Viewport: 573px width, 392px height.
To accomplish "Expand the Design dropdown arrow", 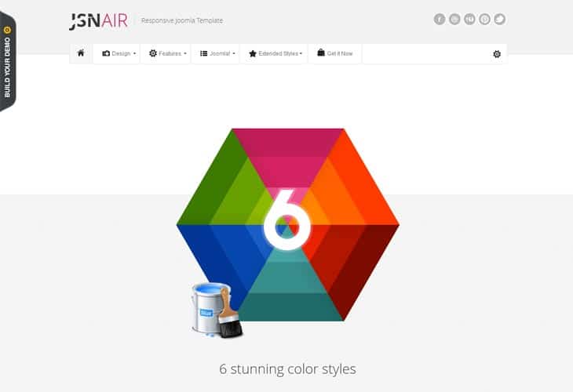I will point(134,54).
